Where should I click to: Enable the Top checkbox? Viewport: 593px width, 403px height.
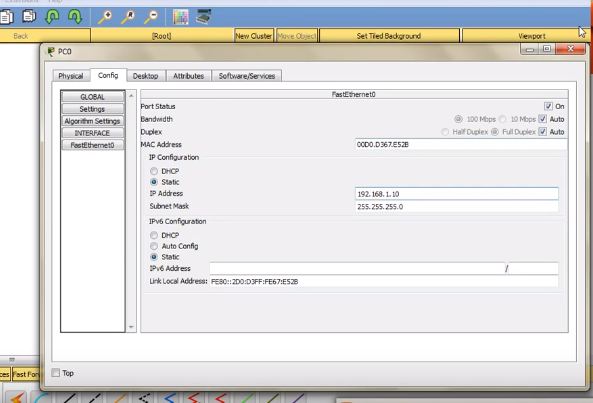coord(56,373)
